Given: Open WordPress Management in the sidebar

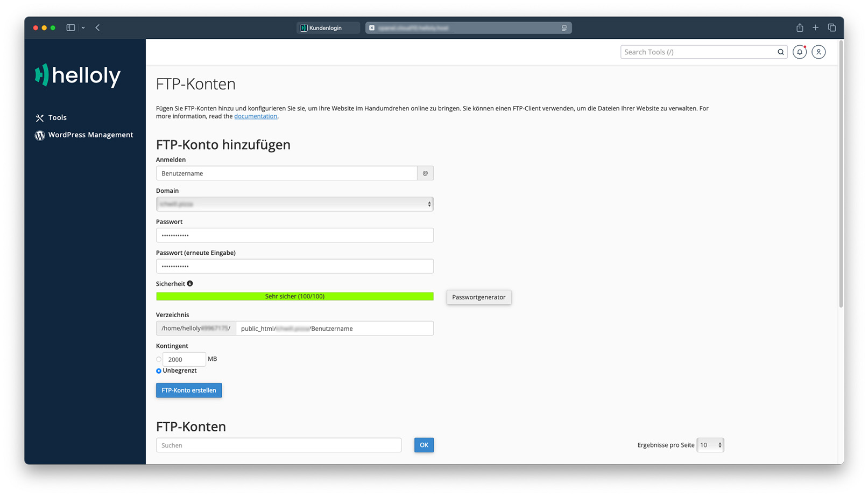Looking at the screenshot, I should [x=90, y=135].
